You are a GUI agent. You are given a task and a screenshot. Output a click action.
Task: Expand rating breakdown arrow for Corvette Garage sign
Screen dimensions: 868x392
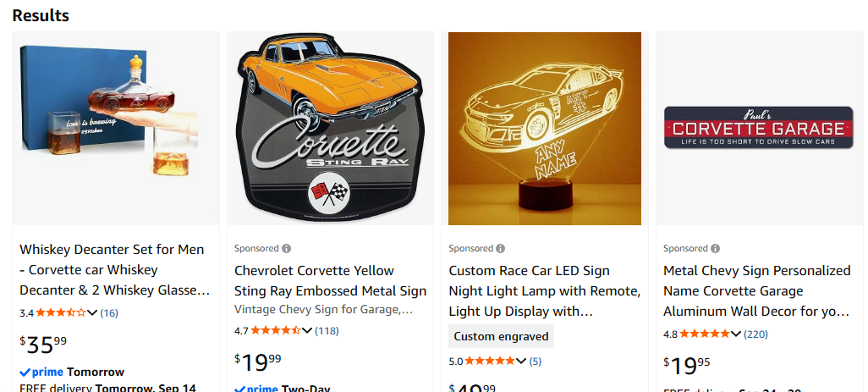736,335
